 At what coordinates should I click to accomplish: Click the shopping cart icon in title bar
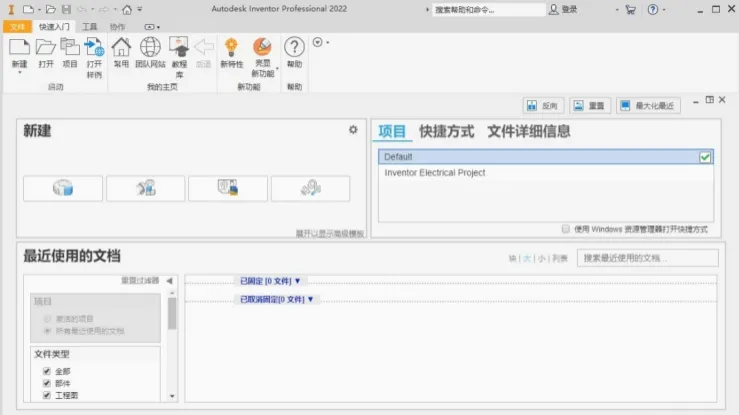pos(631,9)
